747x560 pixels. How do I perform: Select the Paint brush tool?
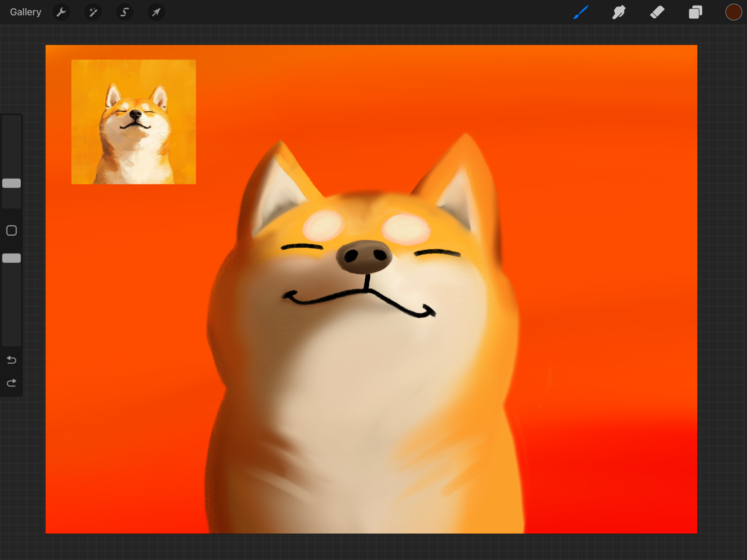[x=580, y=13]
